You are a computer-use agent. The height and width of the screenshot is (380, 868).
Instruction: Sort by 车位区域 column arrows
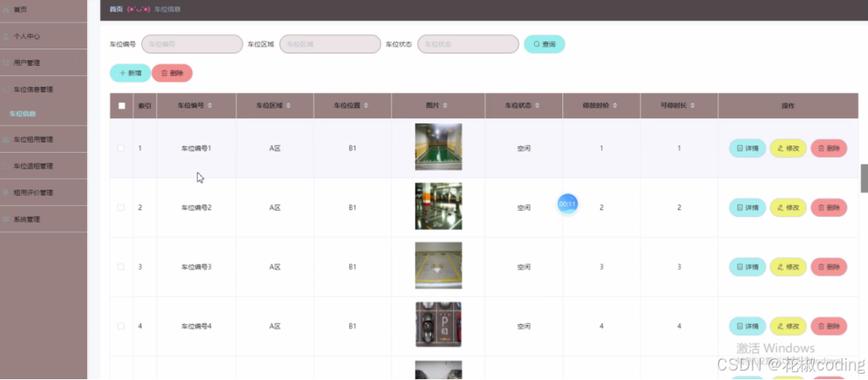tap(288, 106)
